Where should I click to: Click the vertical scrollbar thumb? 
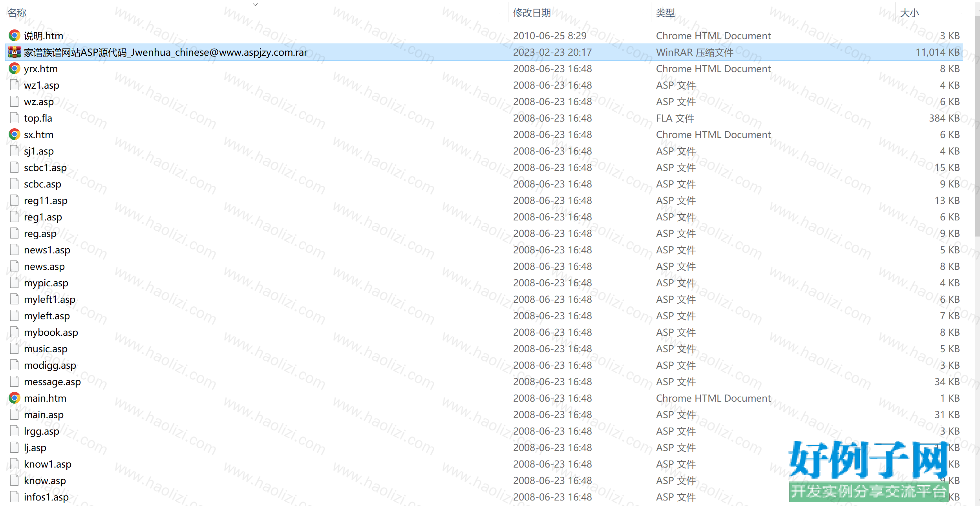977,126
